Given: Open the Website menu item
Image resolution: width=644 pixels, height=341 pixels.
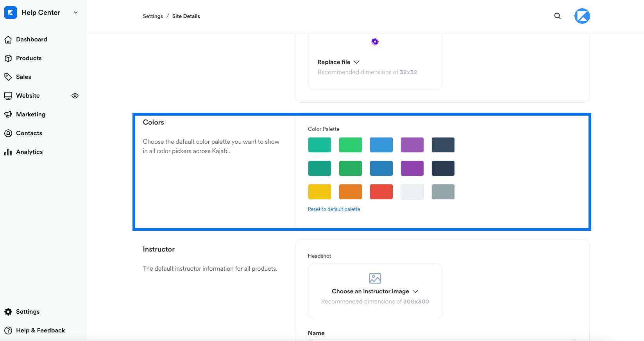Looking at the screenshot, I should coord(28,96).
